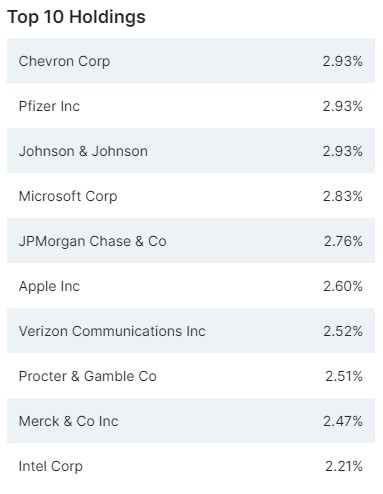Click the Top 10 Holdings heading

pos(76,17)
